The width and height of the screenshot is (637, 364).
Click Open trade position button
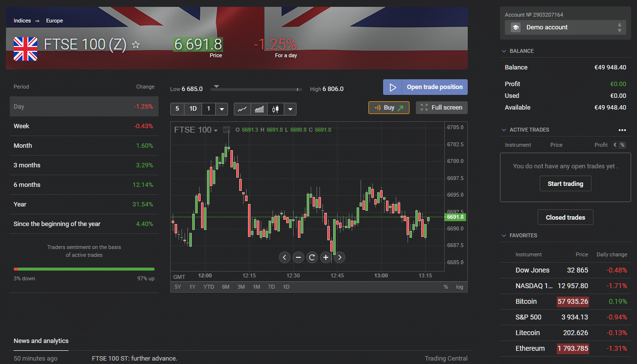click(x=425, y=87)
